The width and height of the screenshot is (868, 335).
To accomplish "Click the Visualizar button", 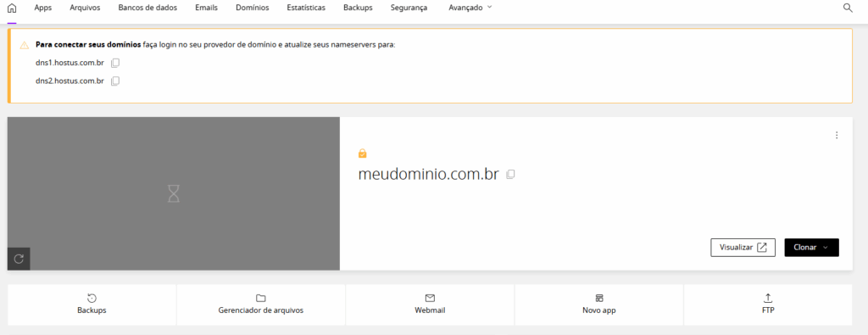I will (x=743, y=248).
